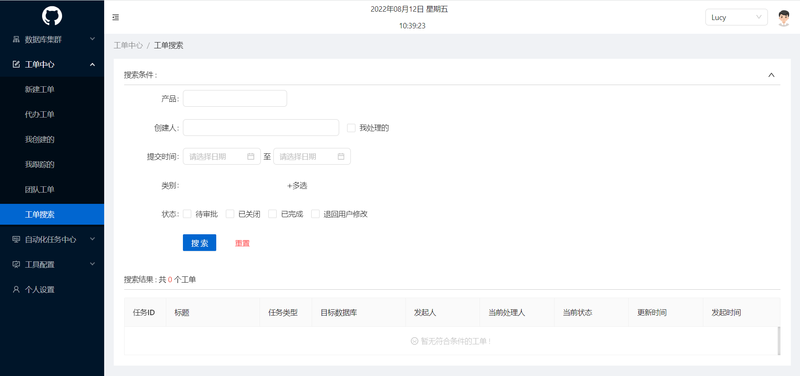Check the 已关闭 status checkbox
The image size is (800, 376).
[x=230, y=214]
